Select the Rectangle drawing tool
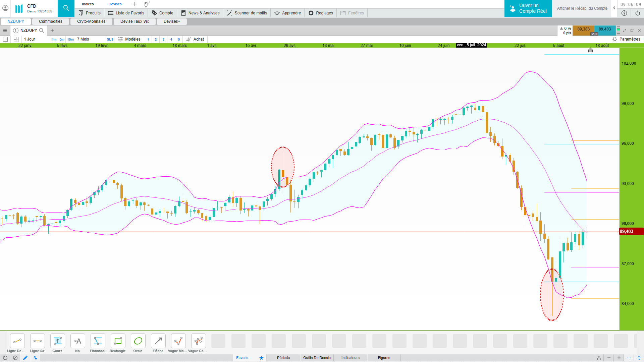 point(118,341)
